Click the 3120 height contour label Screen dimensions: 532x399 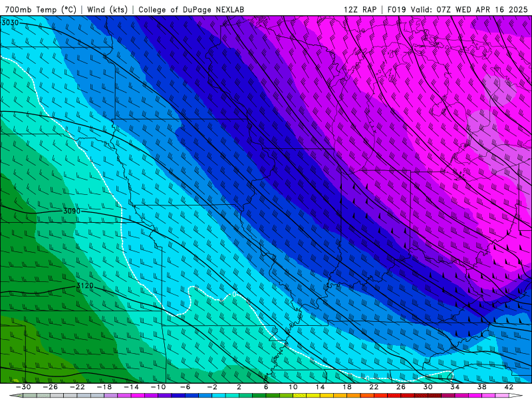(85, 286)
